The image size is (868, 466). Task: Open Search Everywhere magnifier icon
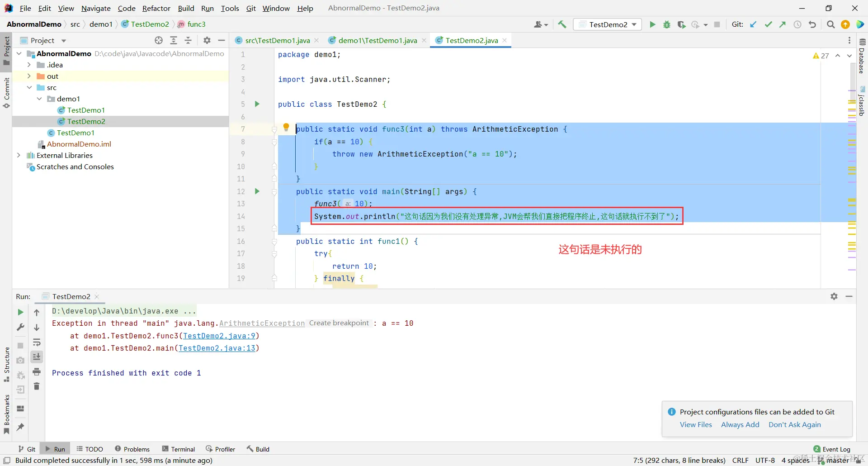point(830,24)
